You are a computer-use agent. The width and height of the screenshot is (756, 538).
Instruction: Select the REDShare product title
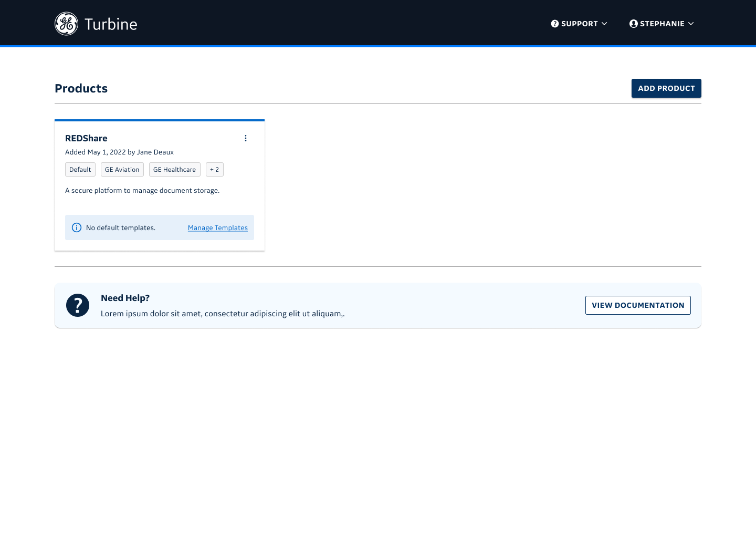[x=86, y=138]
